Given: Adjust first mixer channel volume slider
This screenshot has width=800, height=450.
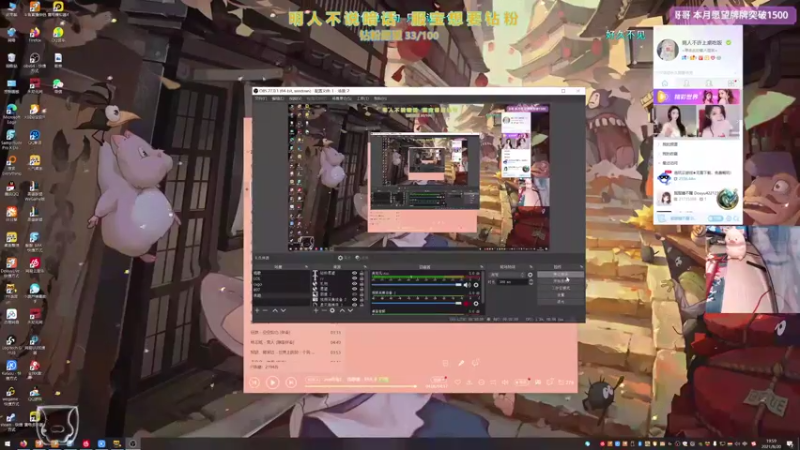Looking at the screenshot, I should point(416,285).
